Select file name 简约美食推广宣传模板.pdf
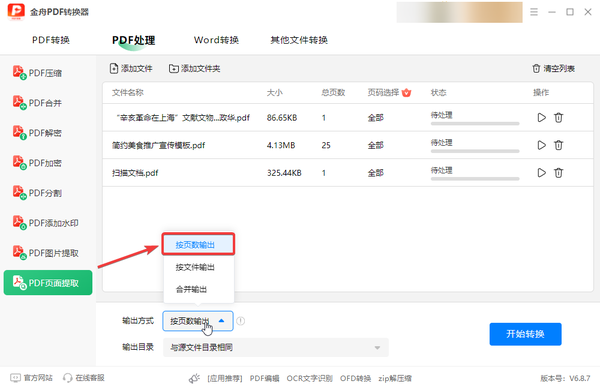Viewport: 600px width, 390px height. pyautogui.click(x=158, y=145)
